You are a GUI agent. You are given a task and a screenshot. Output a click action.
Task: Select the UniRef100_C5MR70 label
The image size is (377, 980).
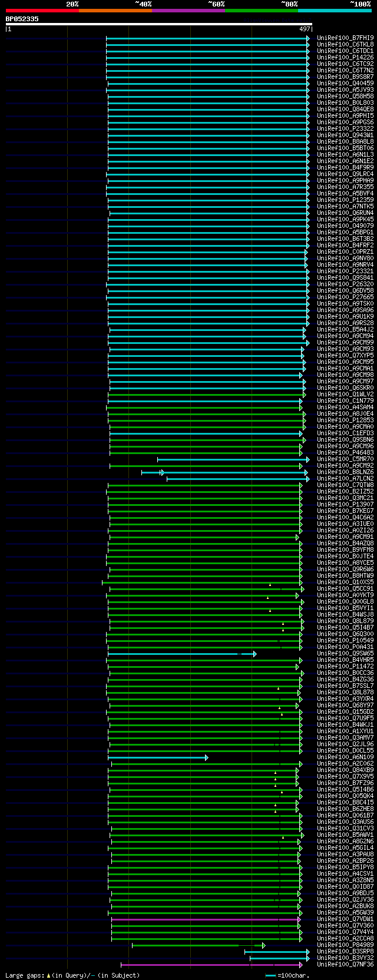(345, 459)
